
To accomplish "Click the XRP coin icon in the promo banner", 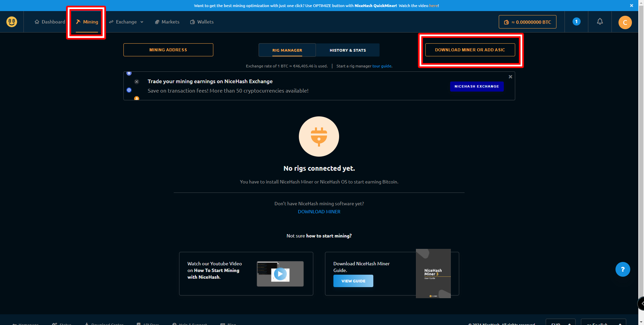I will tap(137, 82).
